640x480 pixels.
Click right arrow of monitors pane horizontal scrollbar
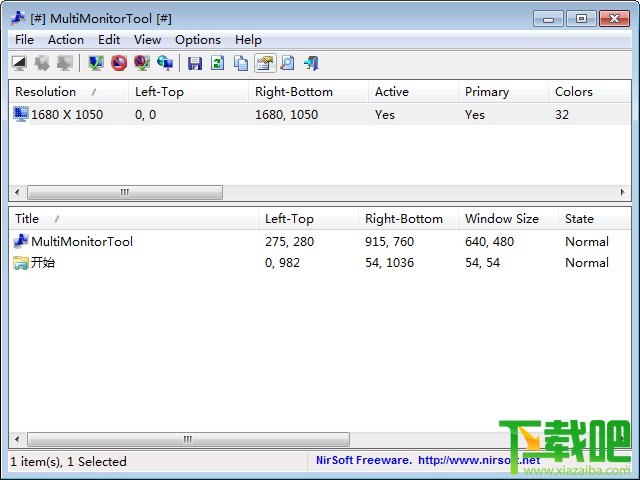(x=622, y=192)
